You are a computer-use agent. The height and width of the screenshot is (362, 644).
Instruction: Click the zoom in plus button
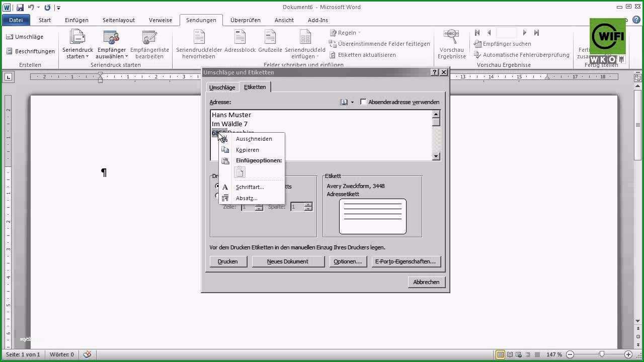(x=628, y=354)
